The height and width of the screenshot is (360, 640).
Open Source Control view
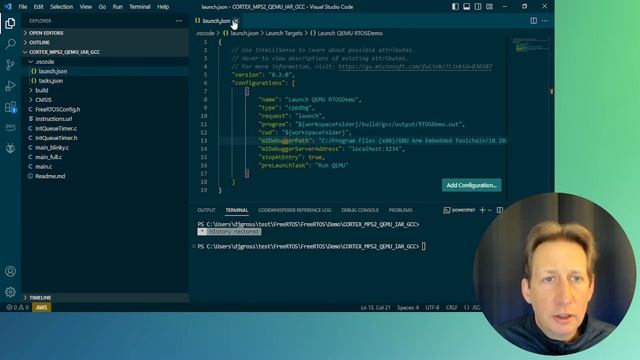tap(10, 65)
